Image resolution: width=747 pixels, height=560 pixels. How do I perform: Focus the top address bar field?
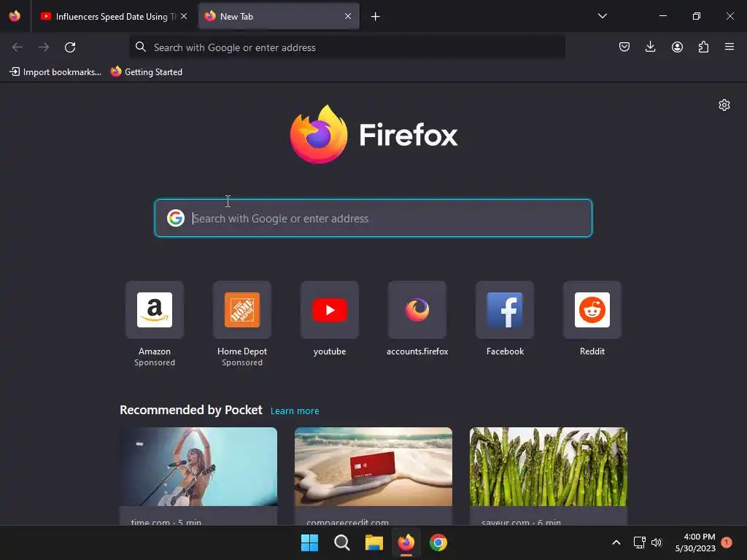coord(347,47)
